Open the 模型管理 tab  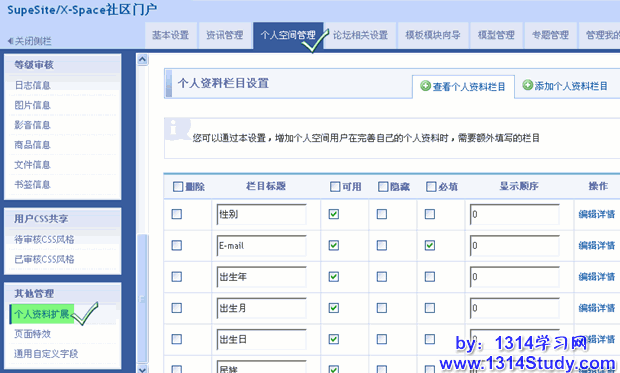pos(496,35)
